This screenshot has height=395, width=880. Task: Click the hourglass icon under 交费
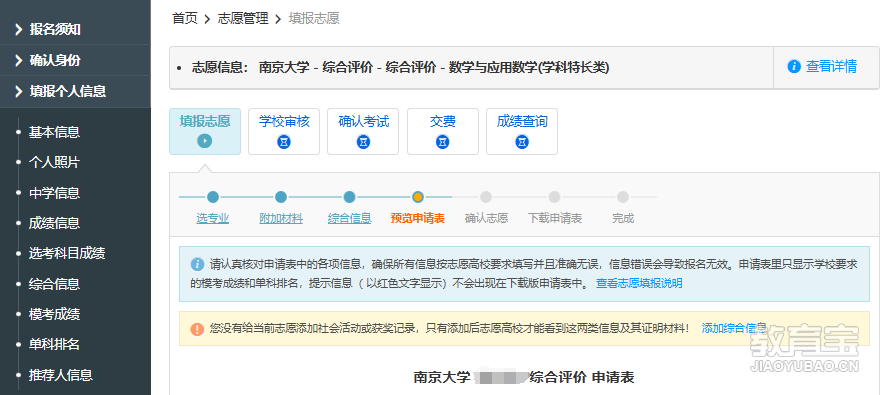[443, 143]
